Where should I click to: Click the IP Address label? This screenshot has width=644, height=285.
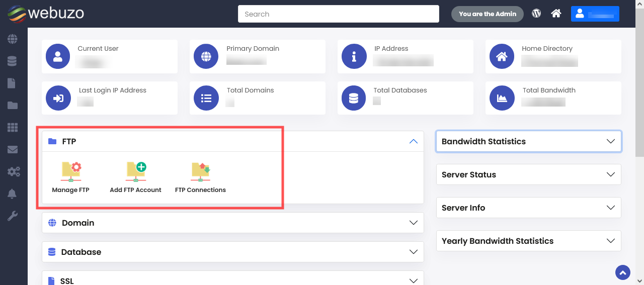coord(391,49)
